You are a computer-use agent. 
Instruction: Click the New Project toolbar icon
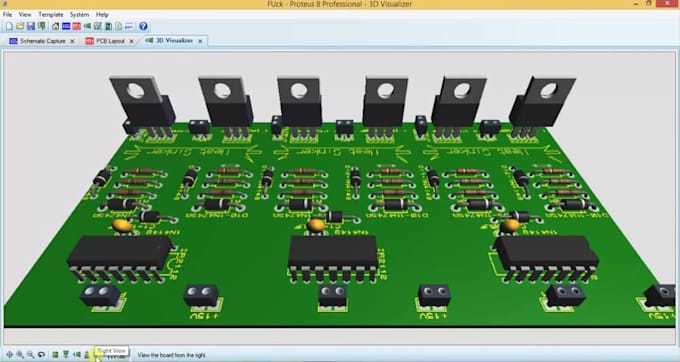[x=9, y=26]
